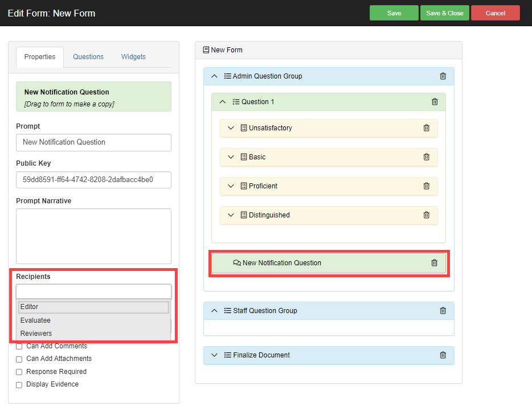Click trash icon on Finalize Document
532x411 pixels.
[443, 355]
